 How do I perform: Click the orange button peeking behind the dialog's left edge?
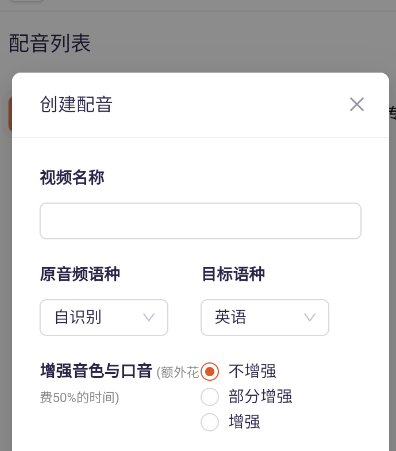click(x=10, y=114)
